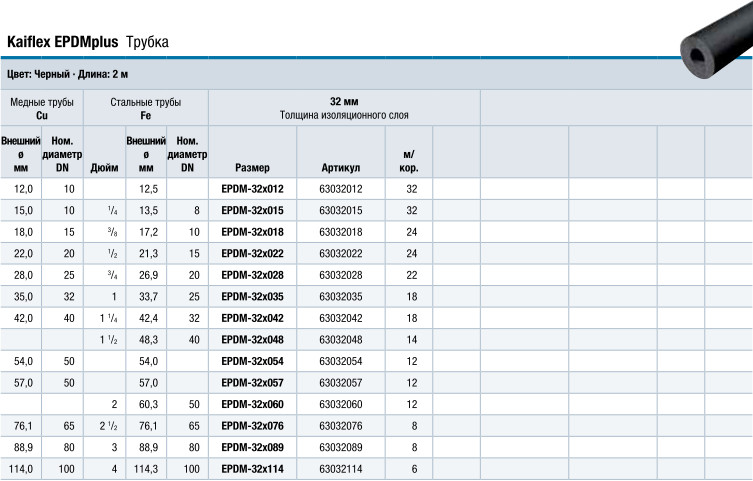This screenshot has height=481, width=753.
Task: Select cell 'EPDM-32x089'
Action: pos(252,447)
